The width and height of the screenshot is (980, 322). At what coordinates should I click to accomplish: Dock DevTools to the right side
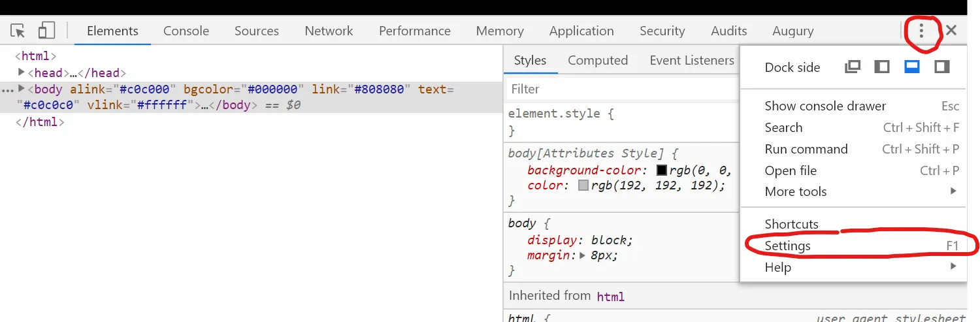pos(941,67)
